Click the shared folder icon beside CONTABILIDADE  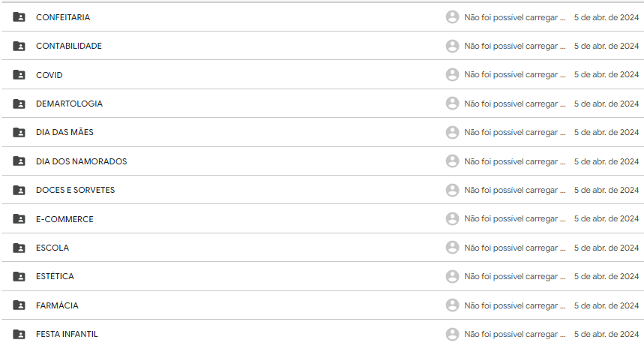19,46
